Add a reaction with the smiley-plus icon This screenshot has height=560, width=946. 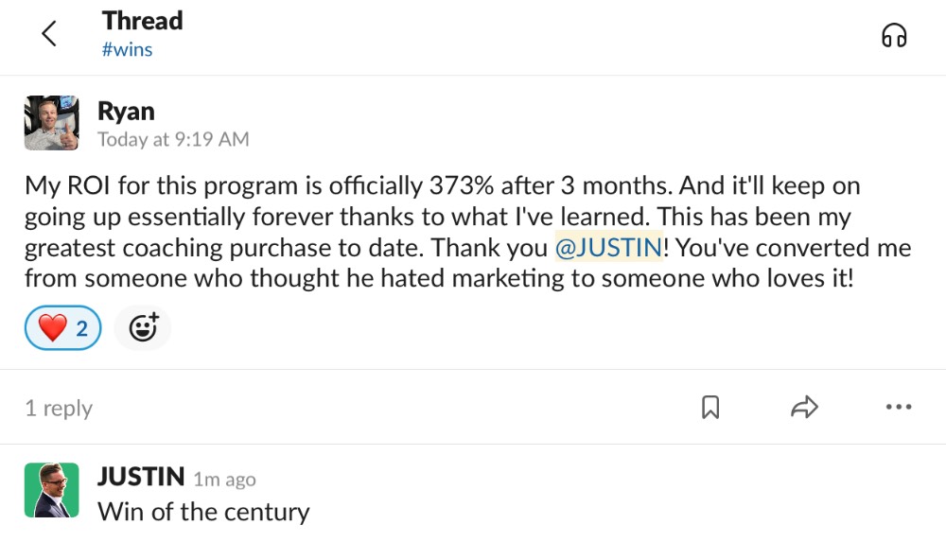[x=143, y=328]
